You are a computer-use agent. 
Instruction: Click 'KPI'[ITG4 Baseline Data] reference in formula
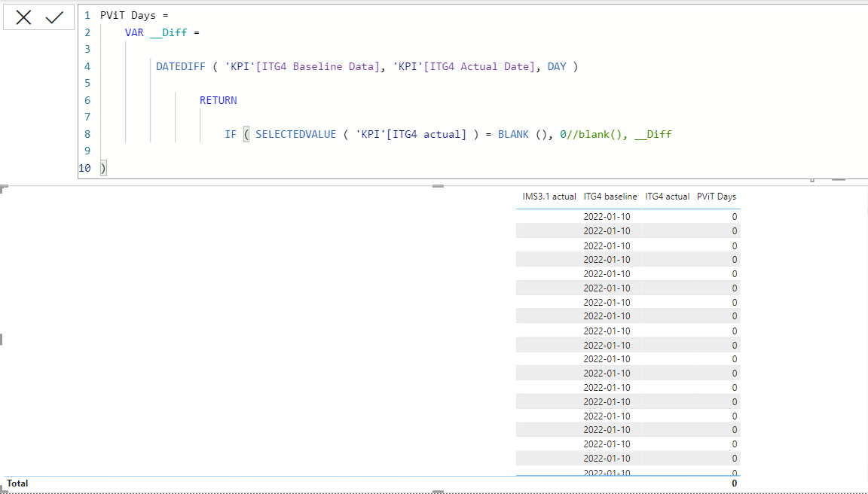302,66
